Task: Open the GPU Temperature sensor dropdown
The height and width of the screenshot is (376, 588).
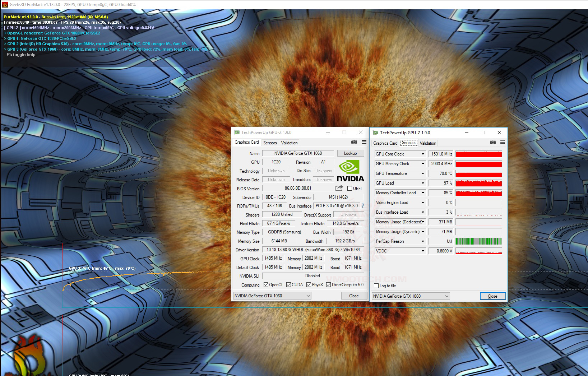Action: point(423,173)
